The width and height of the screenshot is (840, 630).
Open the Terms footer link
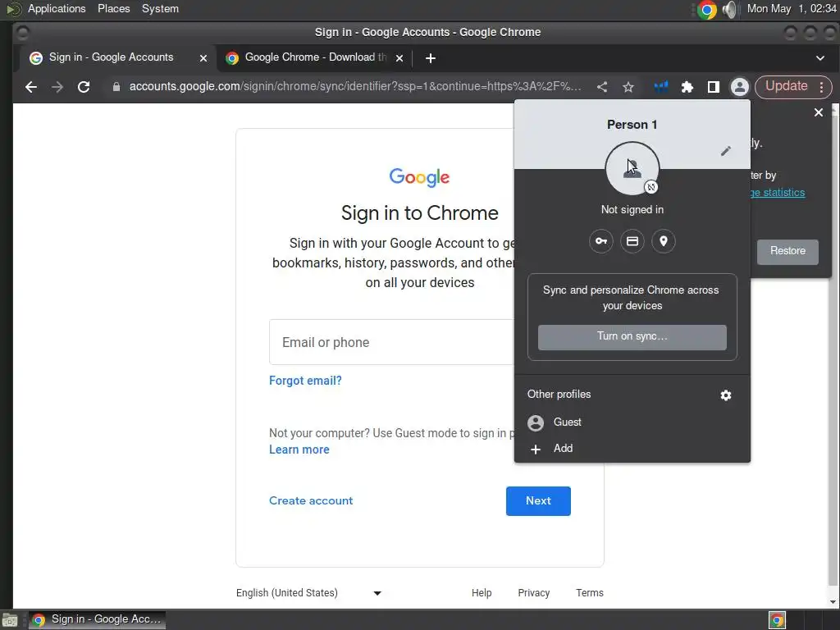590,593
